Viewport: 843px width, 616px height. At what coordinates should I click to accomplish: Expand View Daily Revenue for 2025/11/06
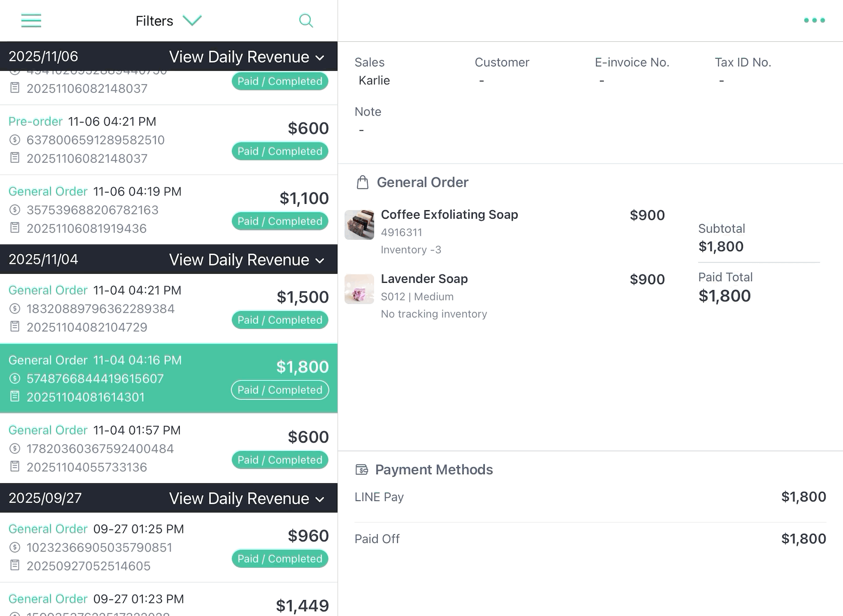click(x=247, y=57)
